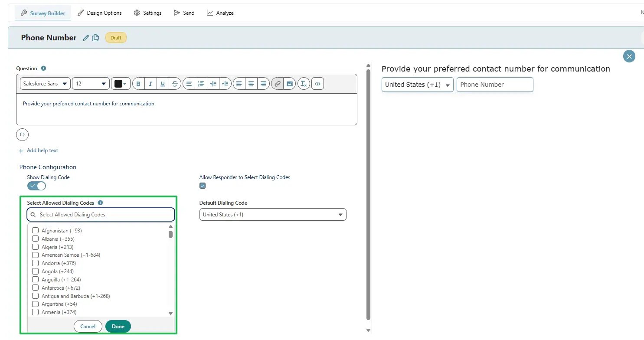Underline the question text
Image resolution: width=644 pixels, height=340 pixels.
(x=163, y=84)
